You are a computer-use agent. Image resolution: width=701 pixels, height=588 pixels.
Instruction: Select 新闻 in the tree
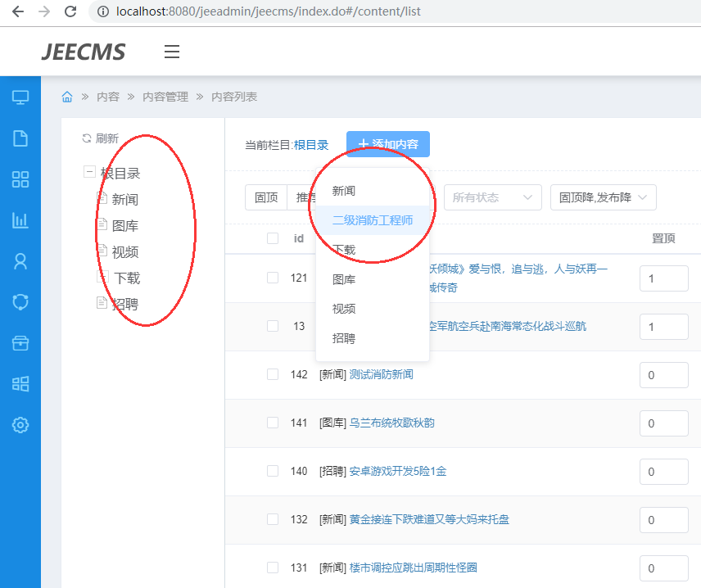coord(125,200)
